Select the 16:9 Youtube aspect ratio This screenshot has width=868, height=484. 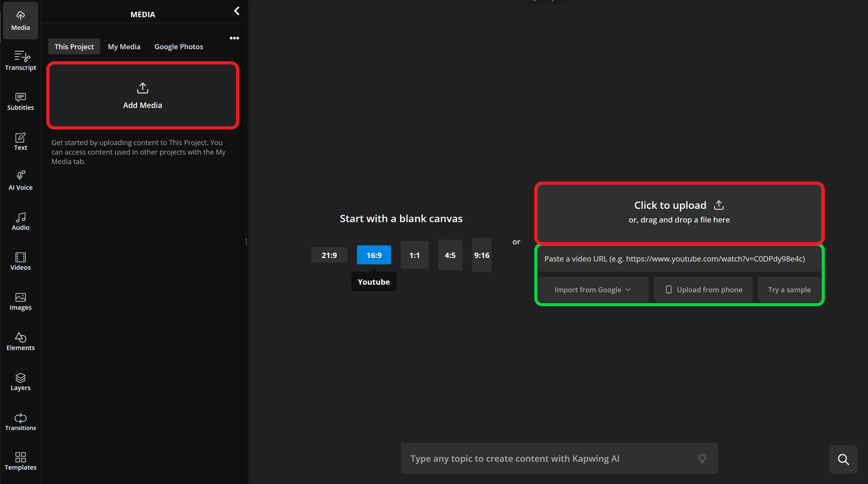(x=374, y=255)
